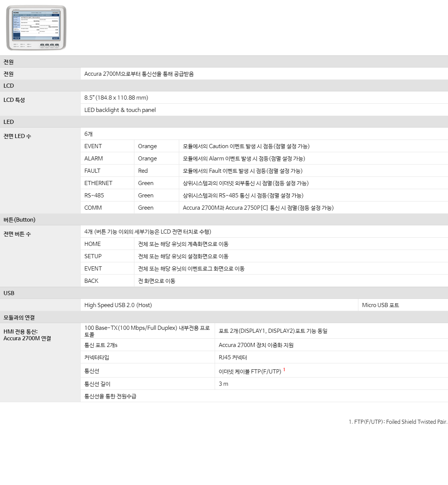Click the footnote "FTP(F/UTP): Foiled Shield Twisted Pair."

click(401, 422)
